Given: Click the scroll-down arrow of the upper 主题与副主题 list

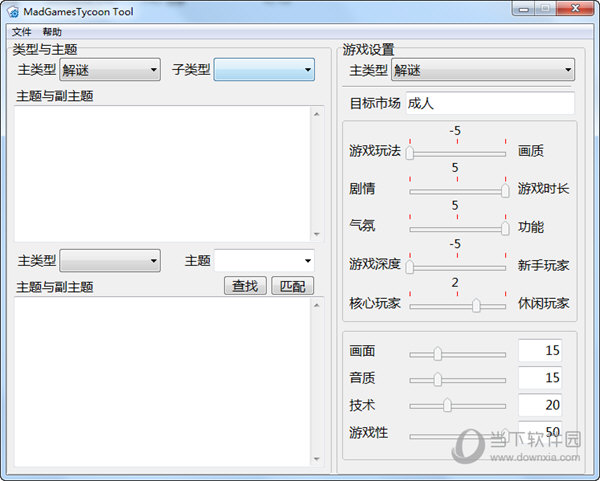Looking at the screenshot, I should 316,234.
